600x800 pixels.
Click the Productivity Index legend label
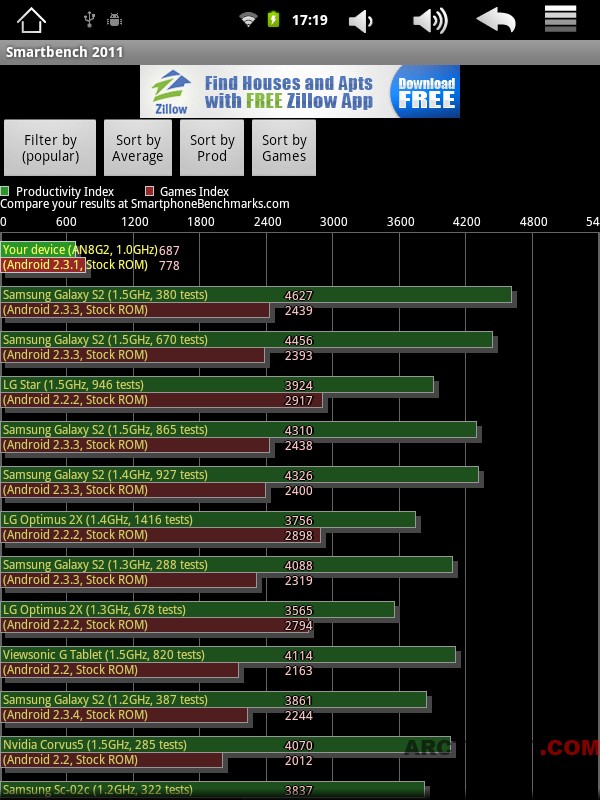(65, 192)
